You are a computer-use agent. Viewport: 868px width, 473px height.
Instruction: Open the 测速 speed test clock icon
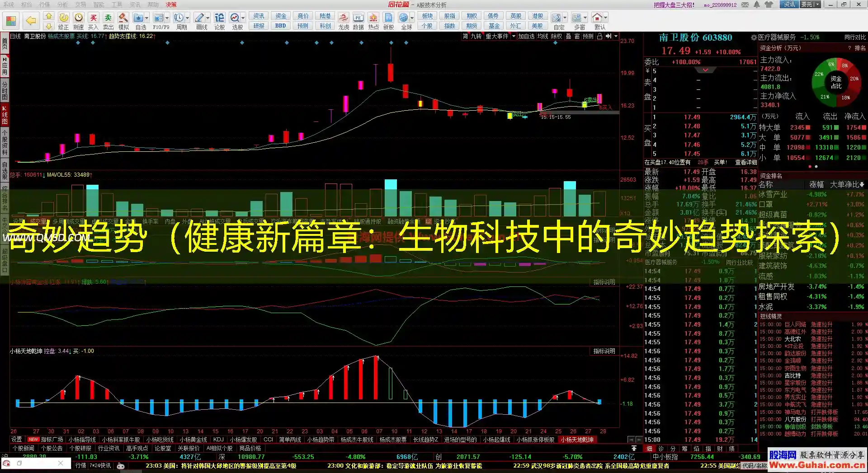coord(78,21)
